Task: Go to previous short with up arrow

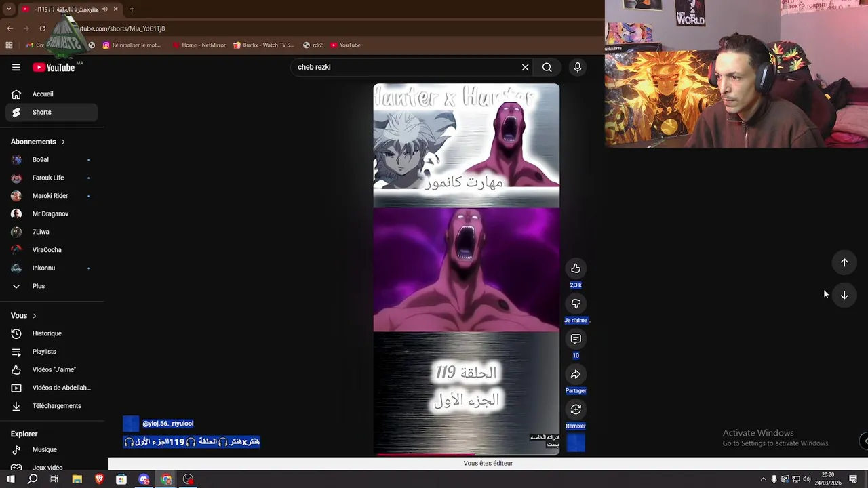Action: point(844,262)
